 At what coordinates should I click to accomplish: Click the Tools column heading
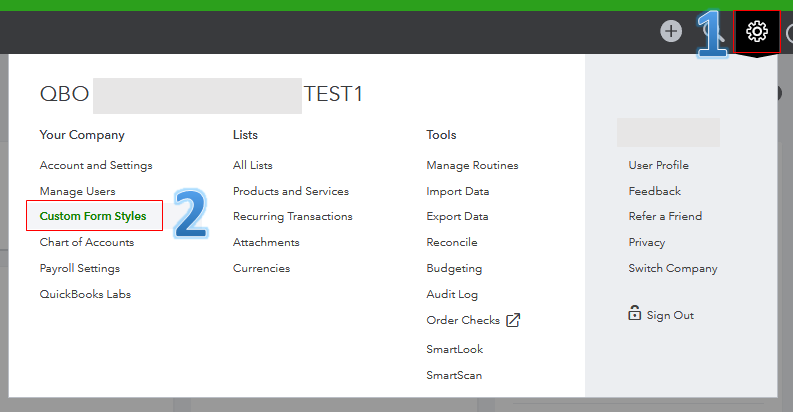442,135
